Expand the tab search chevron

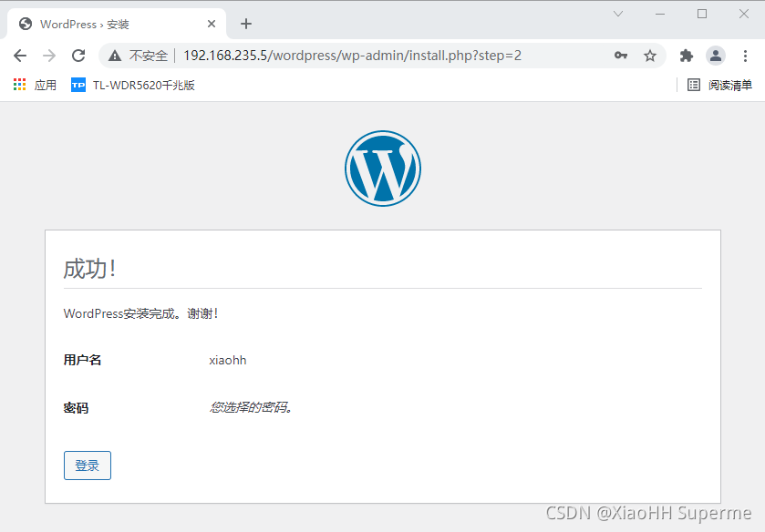coord(618,14)
